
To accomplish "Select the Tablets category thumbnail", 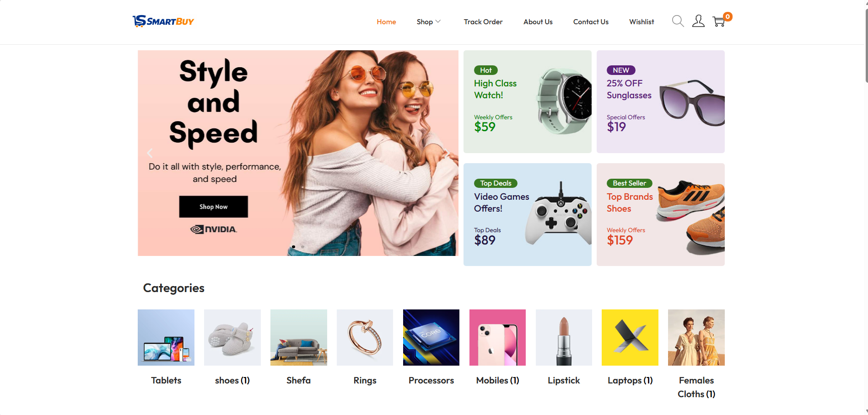I will [166, 337].
